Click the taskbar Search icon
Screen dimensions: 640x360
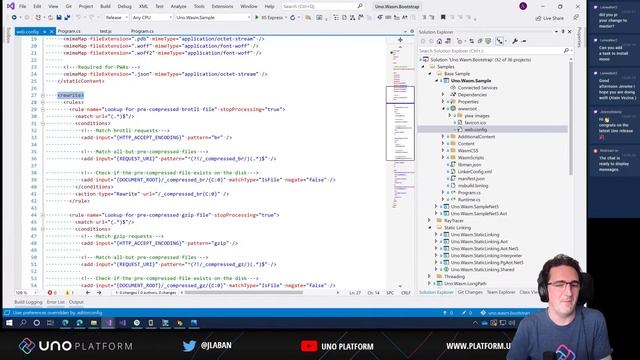[x=23, y=323]
